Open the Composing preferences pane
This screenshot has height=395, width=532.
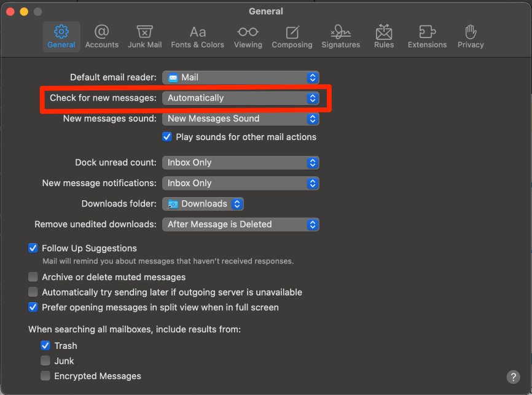[292, 37]
